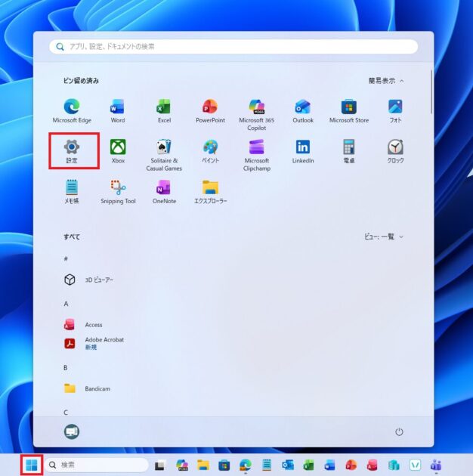This screenshot has width=473, height=476.
Task: Focus the Start menu search box
Action: [x=233, y=46]
